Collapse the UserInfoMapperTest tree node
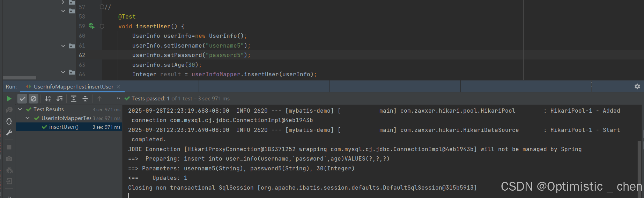Screen dimensions: 644x198 click(x=28, y=118)
